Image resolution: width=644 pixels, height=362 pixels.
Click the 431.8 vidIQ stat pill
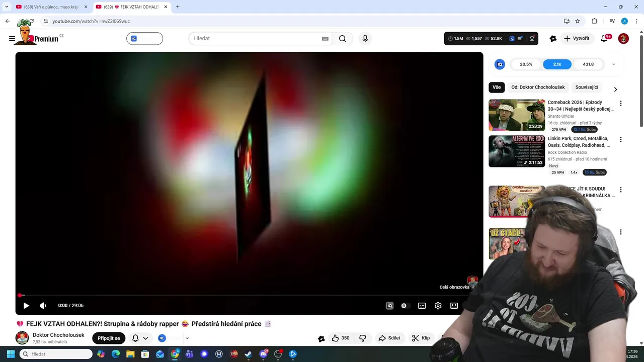[588, 64]
